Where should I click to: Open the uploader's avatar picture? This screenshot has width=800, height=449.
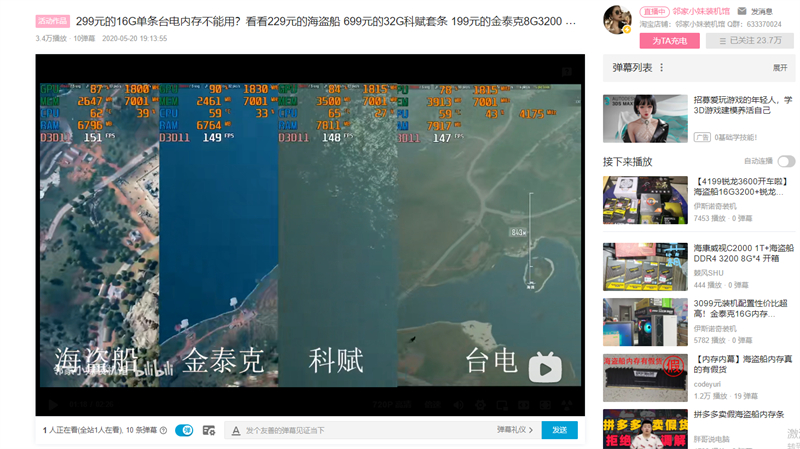coord(617,20)
